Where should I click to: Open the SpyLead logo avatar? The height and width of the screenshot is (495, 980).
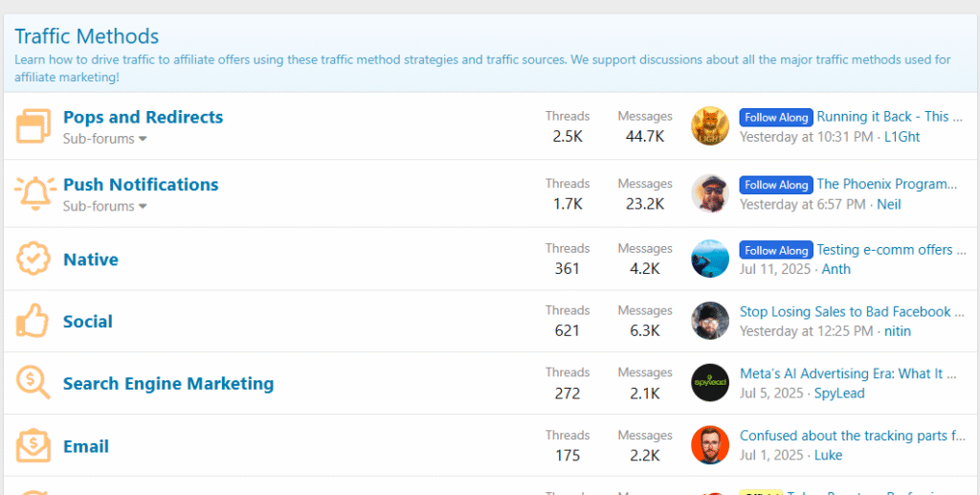[x=710, y=383]
